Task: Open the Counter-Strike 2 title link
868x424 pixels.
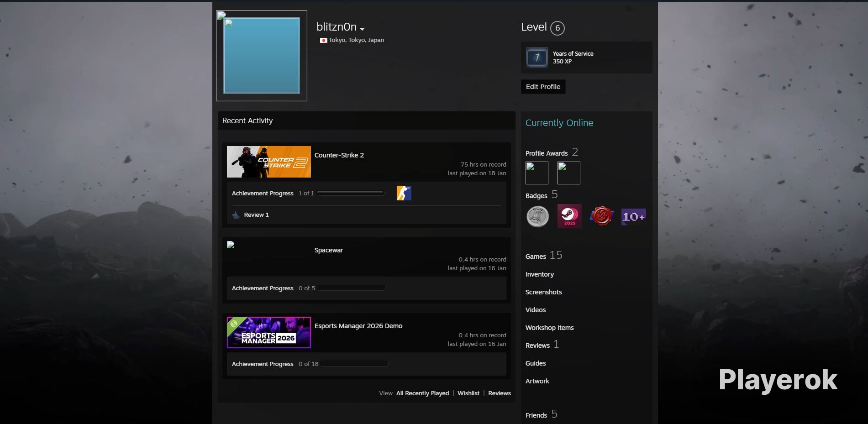Action: (339, 155)
